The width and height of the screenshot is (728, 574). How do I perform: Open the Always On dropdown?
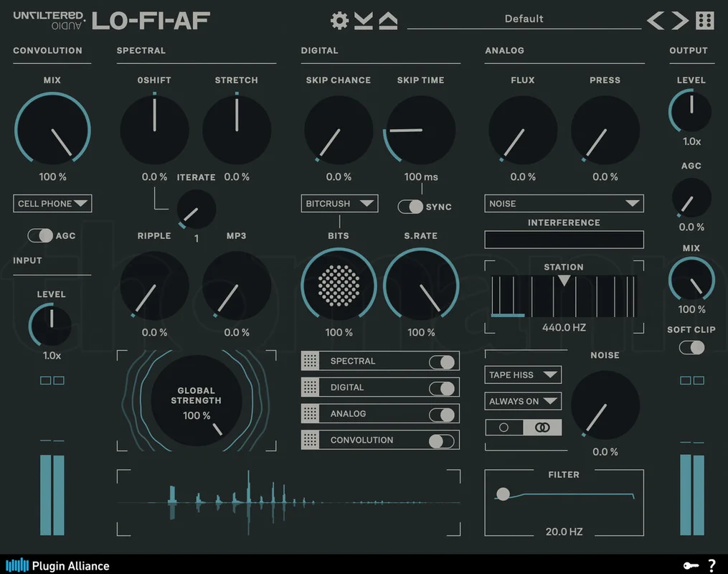coord(523,401)
